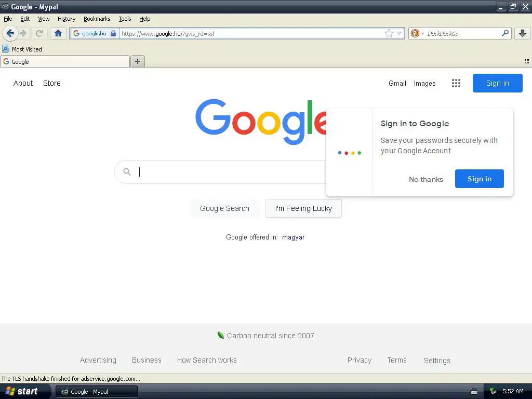Click the search magnifier icon in Google box

point(127,171)
